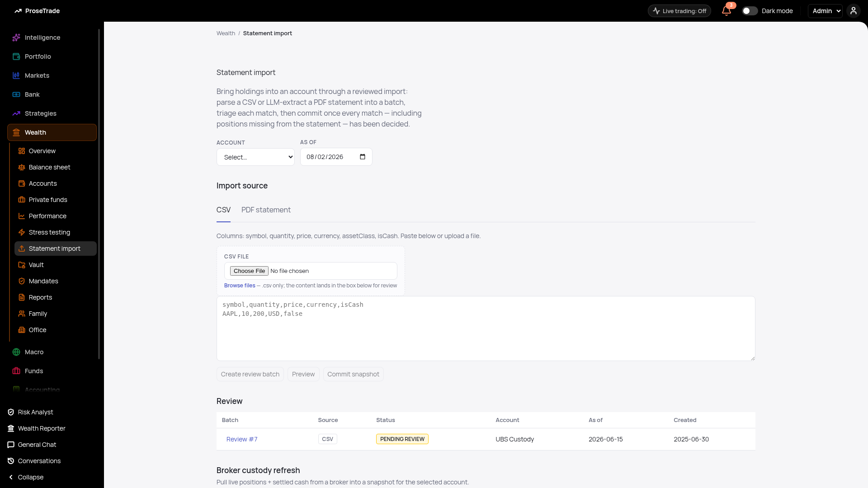
Task: Open the Portfolio wallet icon
Action: pyautogui.click(x=16, y=56)
